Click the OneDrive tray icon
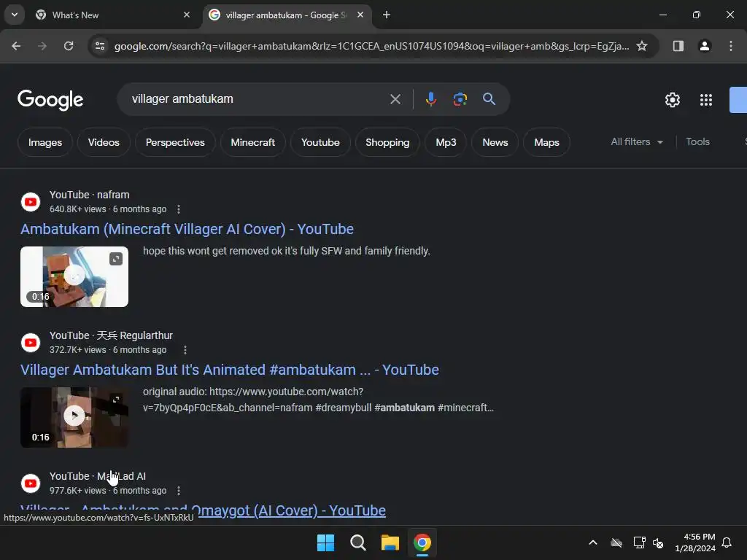 pyautogui.click(x=616, y=542)
